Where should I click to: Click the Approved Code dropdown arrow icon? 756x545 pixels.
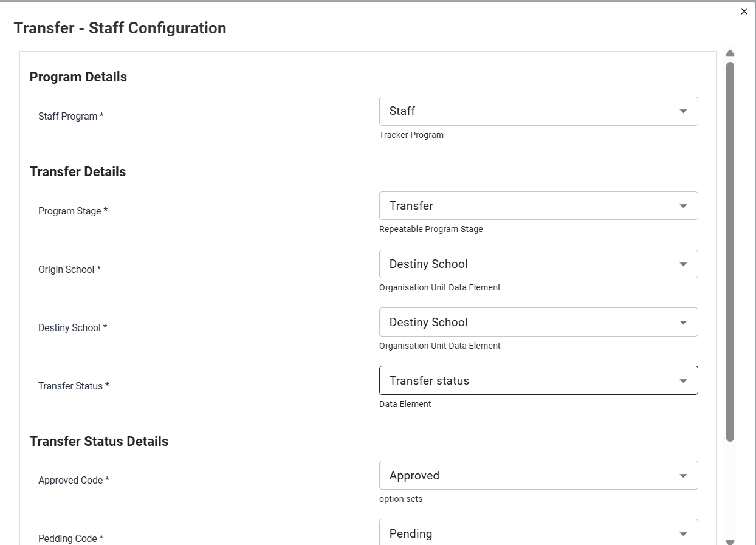coord(683,476)
